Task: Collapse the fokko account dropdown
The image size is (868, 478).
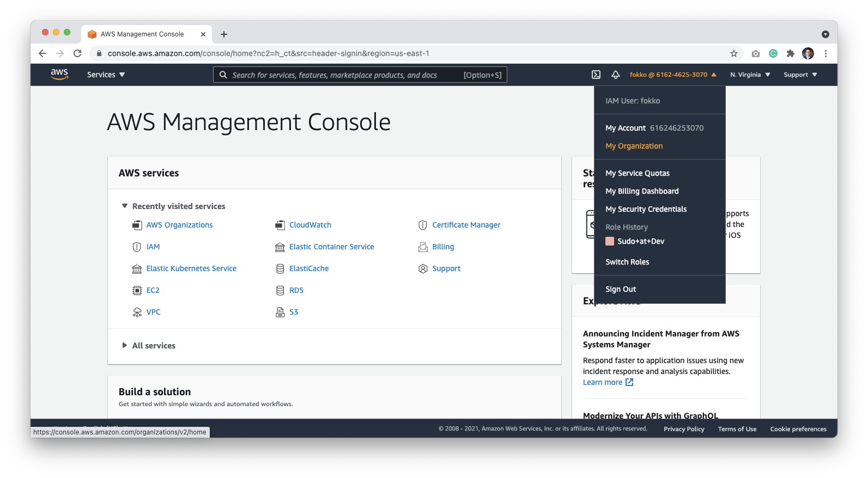Action: point(673,75)
